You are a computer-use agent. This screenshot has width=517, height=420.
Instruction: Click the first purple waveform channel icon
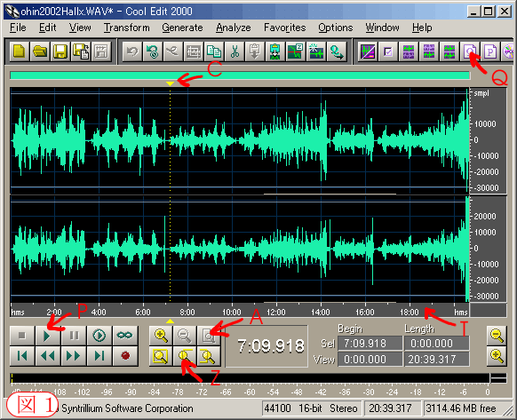coord(409,52)
